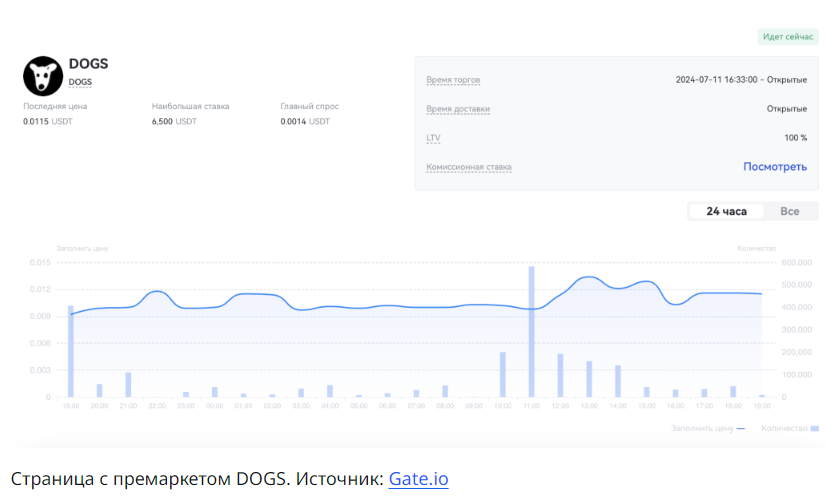Click the tallest volume bar at 11:00
This screenshot has height=504, width=825.
pos(531,331)
